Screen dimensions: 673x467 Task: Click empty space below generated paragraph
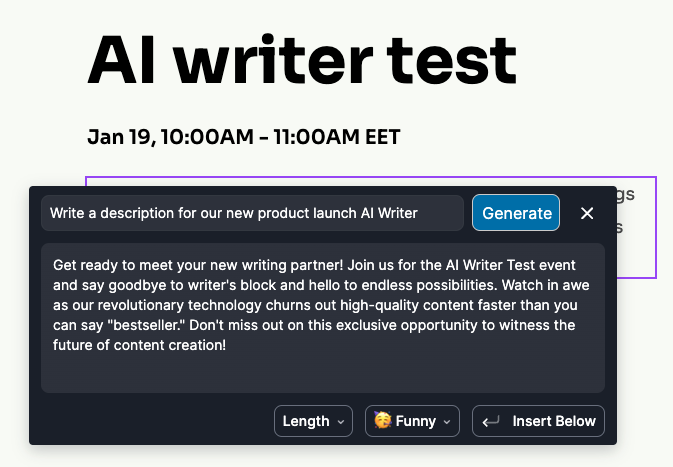(323, 373)
